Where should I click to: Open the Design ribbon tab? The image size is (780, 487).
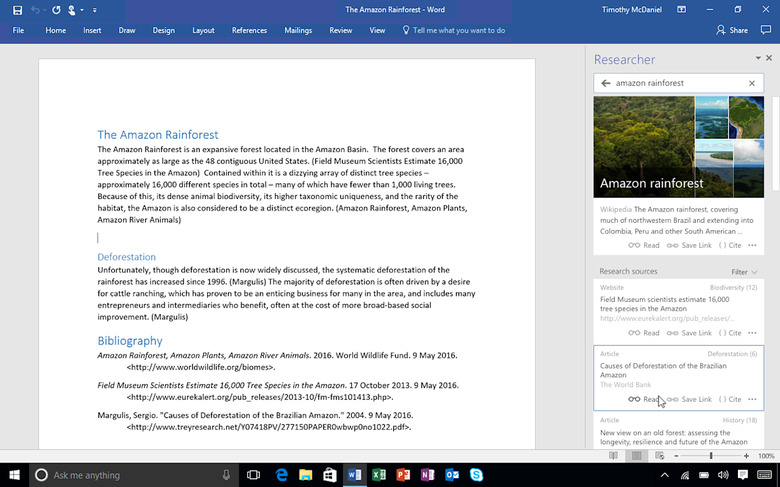(x=163, y=30)
